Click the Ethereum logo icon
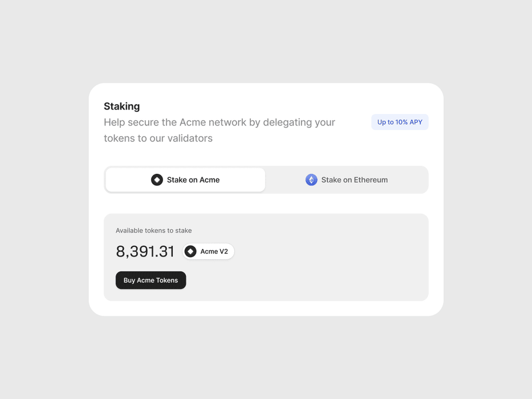The image size is (532, 399). (311, 180)
